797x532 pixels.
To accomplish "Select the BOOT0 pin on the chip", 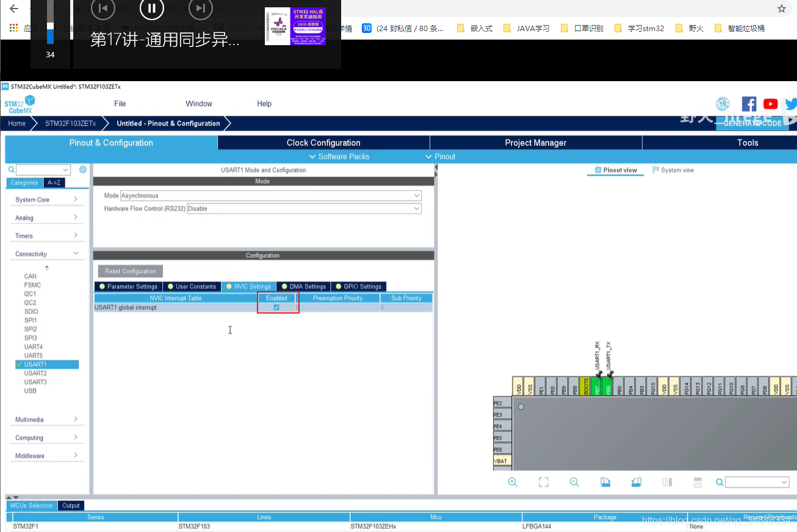I will pyautogui.click(x=586, y=387).
